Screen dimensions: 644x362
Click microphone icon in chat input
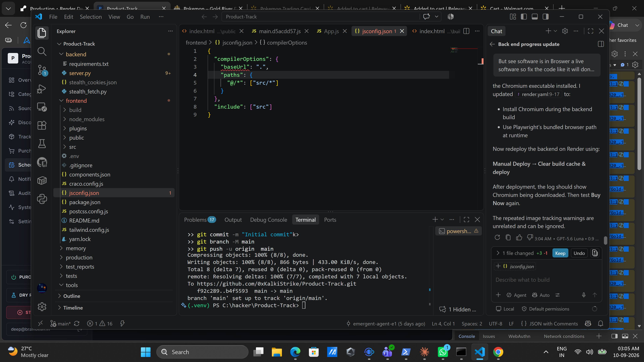583,295
